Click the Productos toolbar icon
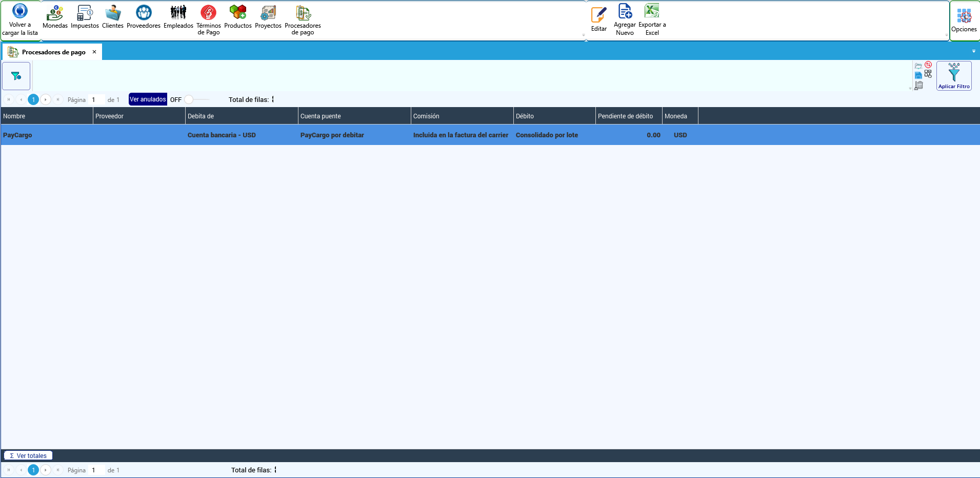Image resolution: width=980 pixels, height=478 pixels. pos(238,17)
